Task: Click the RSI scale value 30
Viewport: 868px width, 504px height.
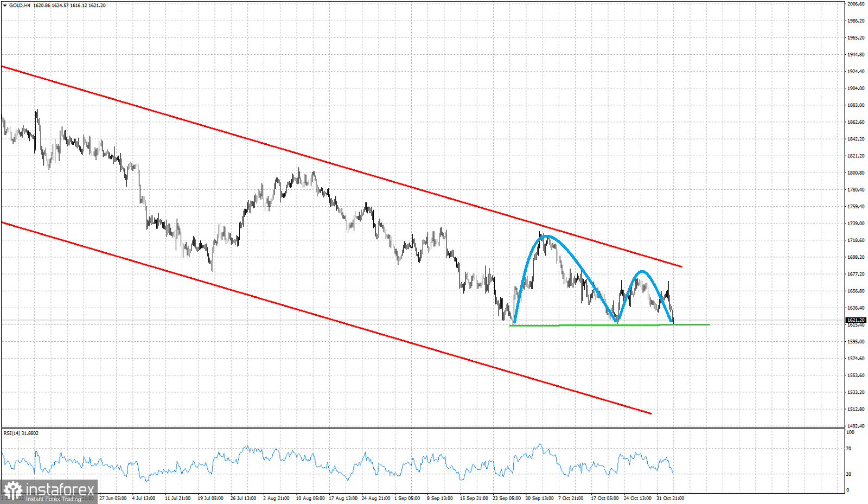Action: 849,474
